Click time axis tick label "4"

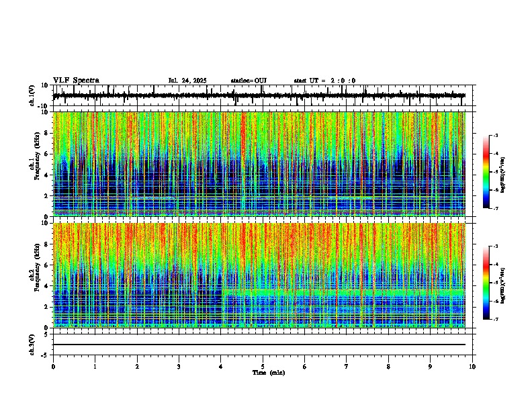(221, 367)
